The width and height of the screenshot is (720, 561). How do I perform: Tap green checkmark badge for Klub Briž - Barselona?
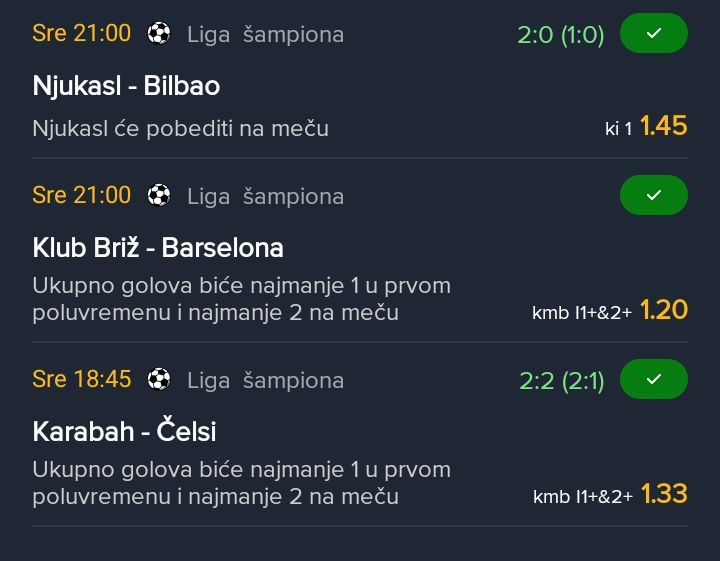pyautogui.click(x=654, y=196)
